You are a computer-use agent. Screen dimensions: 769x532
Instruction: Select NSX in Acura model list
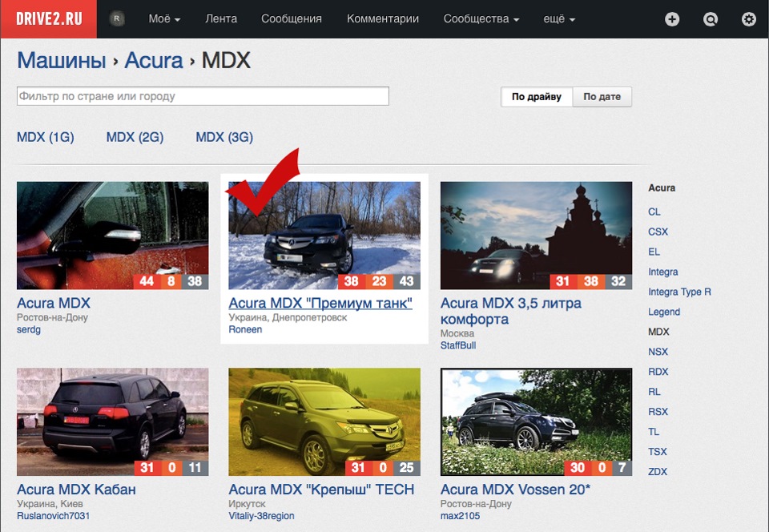pyautogui.click(x=658, y=352)
